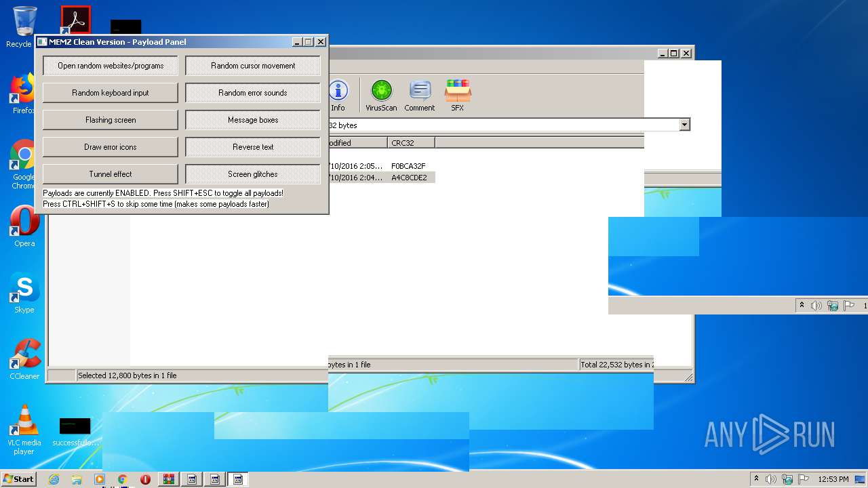The image size is (868, 488).
Task: Click the highlighted active MEMZ taskbar button
Action: click(238, 479)
